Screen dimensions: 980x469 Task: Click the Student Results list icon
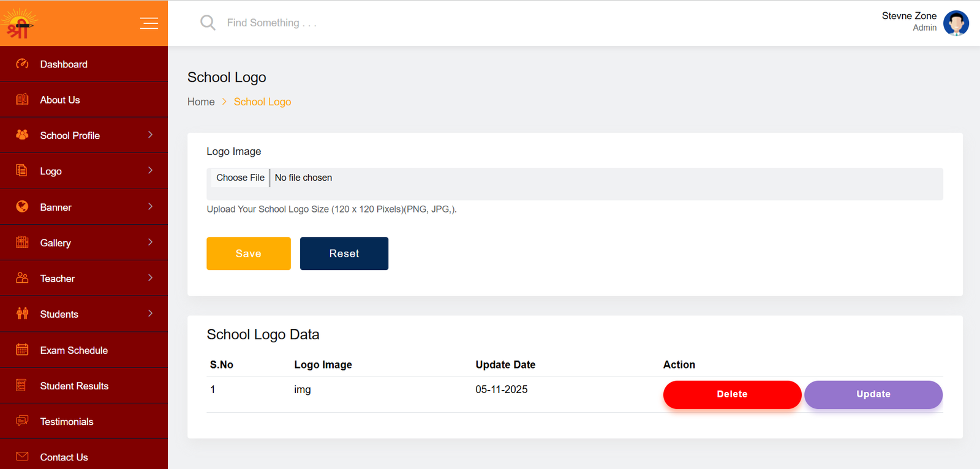pyautogui.click(x=22, y=385)
